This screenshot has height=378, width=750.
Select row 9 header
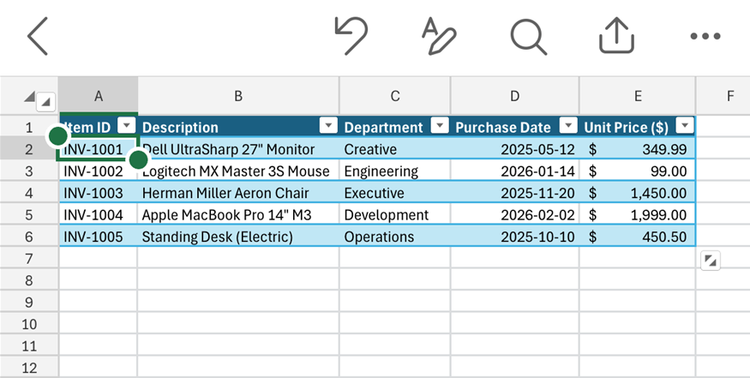pyautogui.click(x=29, y=302)
